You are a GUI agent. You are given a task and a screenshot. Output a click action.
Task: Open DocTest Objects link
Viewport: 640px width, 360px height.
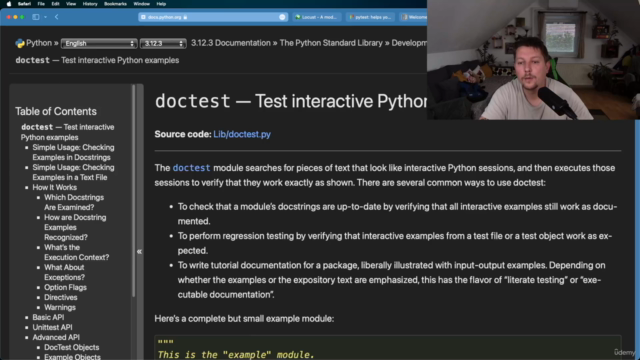point(71,347)
